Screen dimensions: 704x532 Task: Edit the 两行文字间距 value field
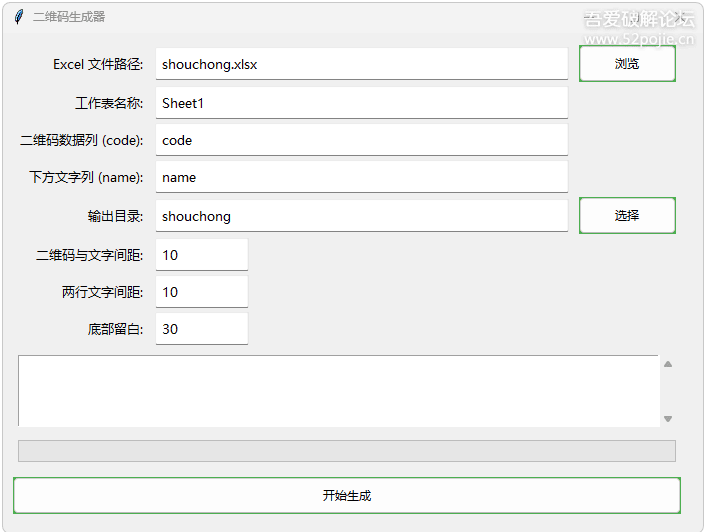point(201,292)
